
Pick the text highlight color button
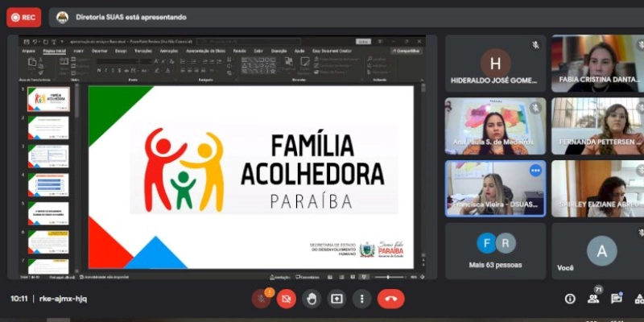coord(157,71)
